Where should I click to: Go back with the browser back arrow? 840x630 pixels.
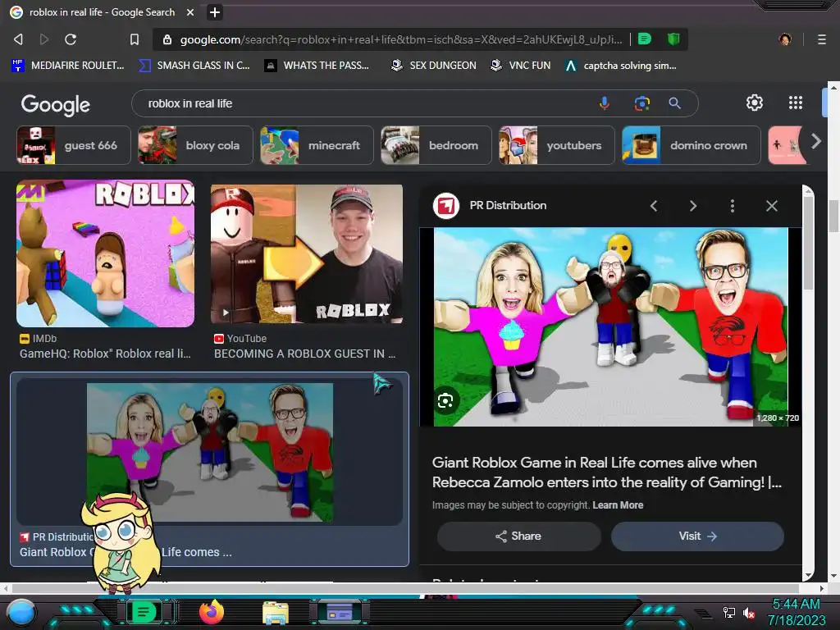[19, 39]
